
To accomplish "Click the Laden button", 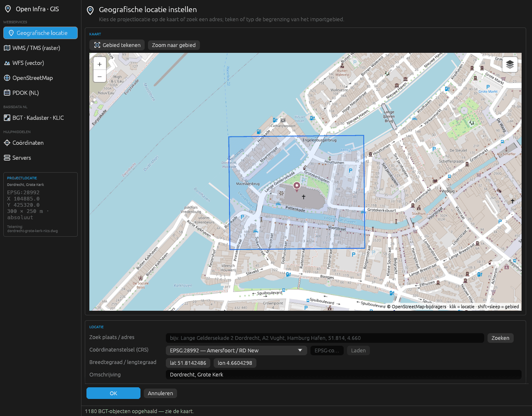I will (x=358, y=351).
